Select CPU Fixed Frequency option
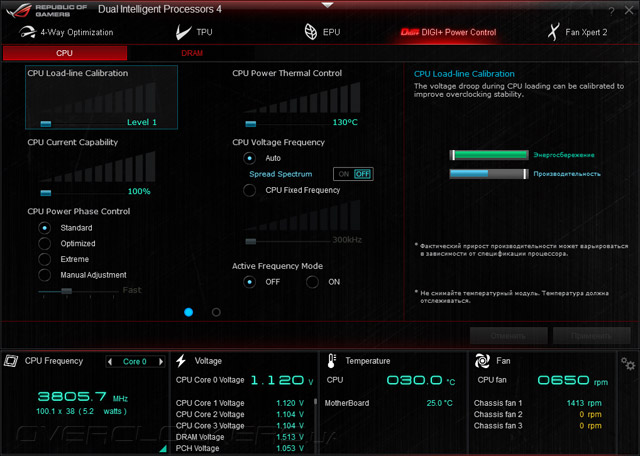 click(x=249, y=190)
